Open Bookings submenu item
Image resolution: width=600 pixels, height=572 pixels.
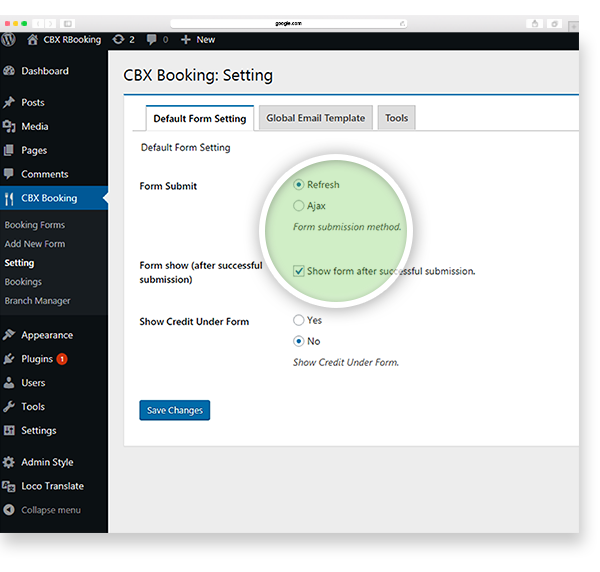(23, 282)
